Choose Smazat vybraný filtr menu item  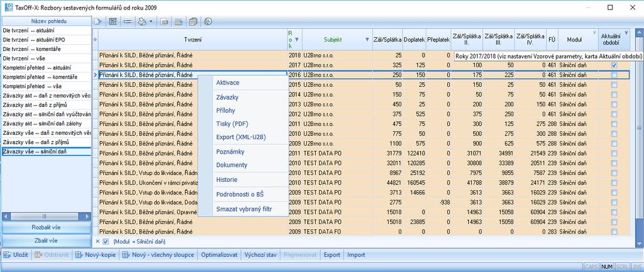point(245,209)
